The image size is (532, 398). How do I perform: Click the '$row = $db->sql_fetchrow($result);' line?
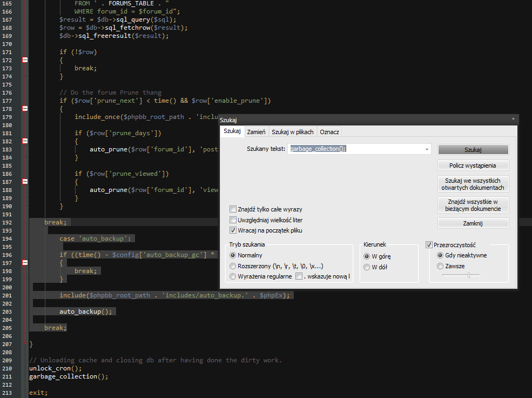point(124,28)
